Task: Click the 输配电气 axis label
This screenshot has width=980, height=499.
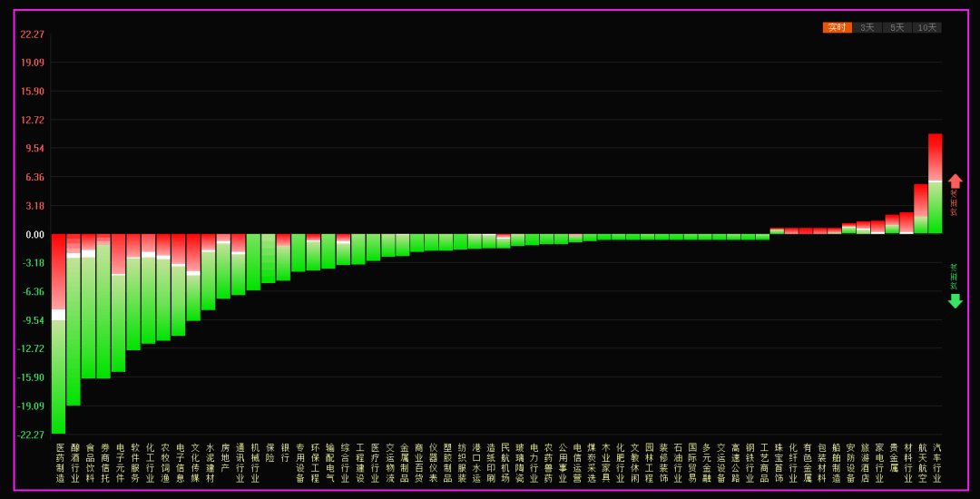Action: [330, 463]
